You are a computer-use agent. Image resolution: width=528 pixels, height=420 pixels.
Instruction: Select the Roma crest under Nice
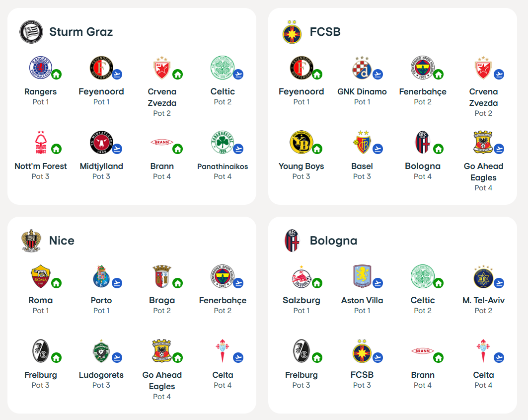coord(40,276)
